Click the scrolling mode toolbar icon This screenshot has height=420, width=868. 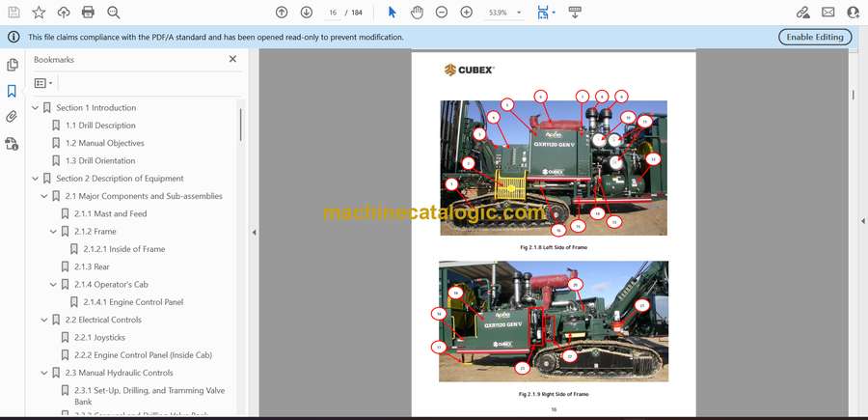575,13
